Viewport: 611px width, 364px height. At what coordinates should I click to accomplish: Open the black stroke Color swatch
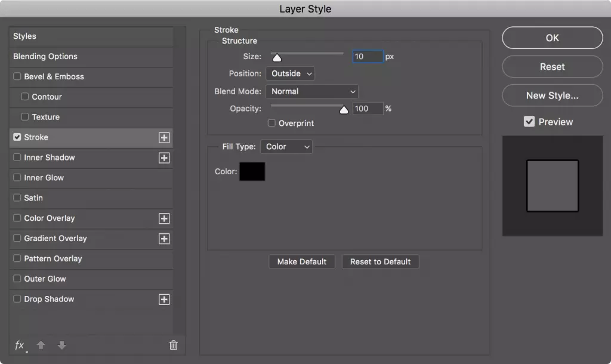[x=252, y=171]
